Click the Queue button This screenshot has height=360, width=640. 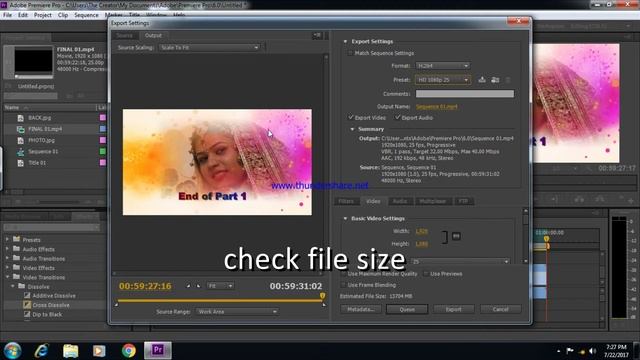407,309
